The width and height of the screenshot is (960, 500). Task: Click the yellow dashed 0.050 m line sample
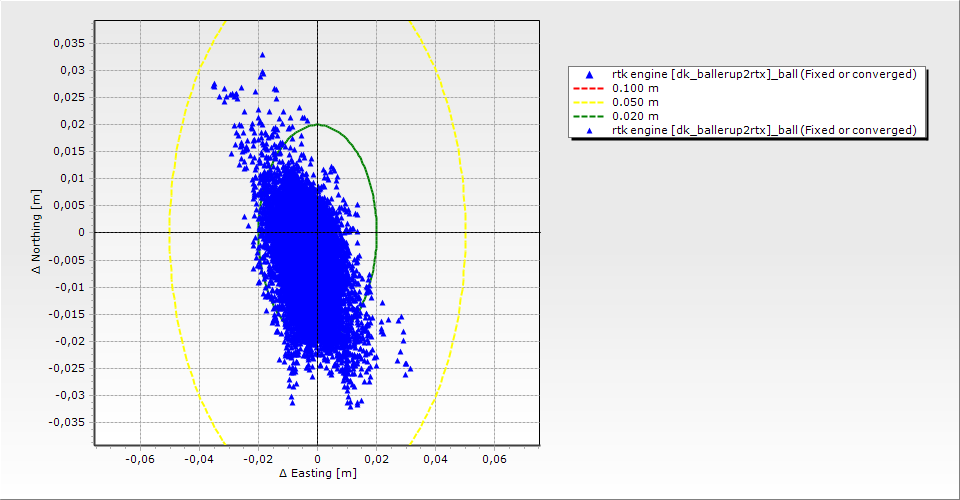click(588, 103)
